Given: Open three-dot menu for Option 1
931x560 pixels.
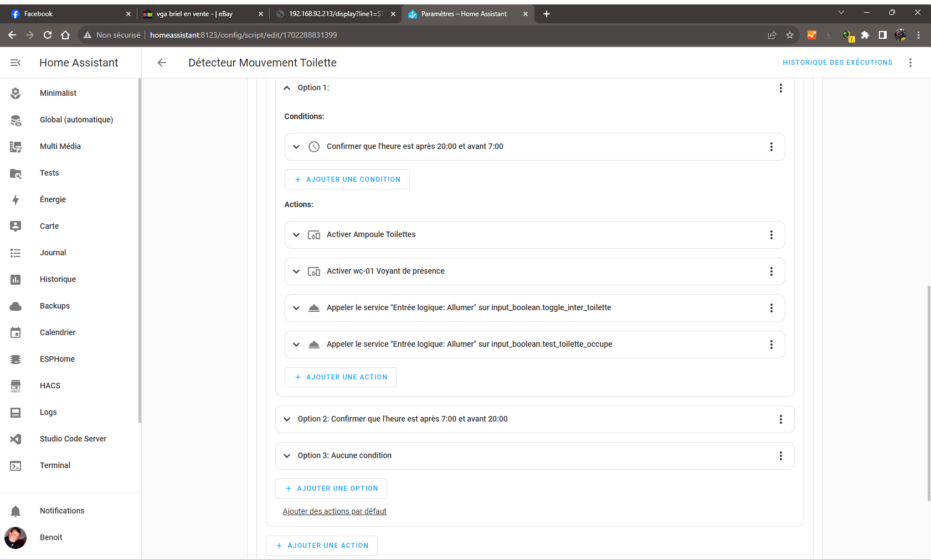Looking at the screenshot, I should coord(780,88).
